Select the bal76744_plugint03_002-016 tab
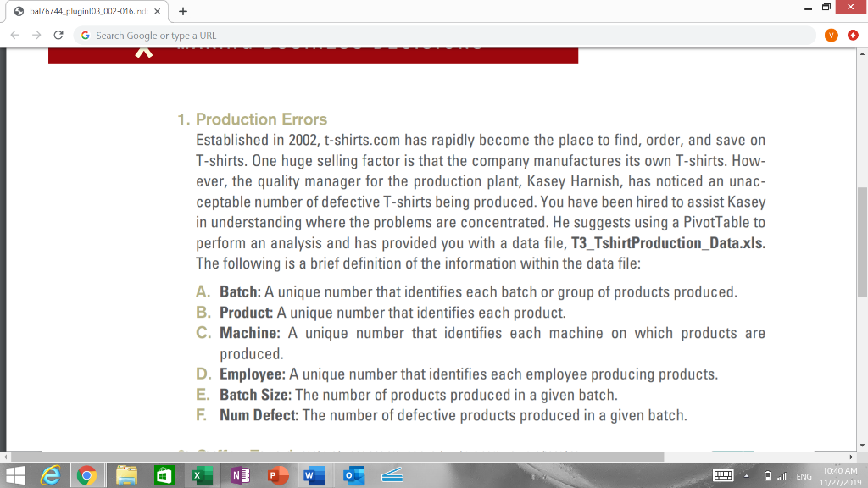Image resolution: width=868 pixels, height=488 pixels. 87,11
